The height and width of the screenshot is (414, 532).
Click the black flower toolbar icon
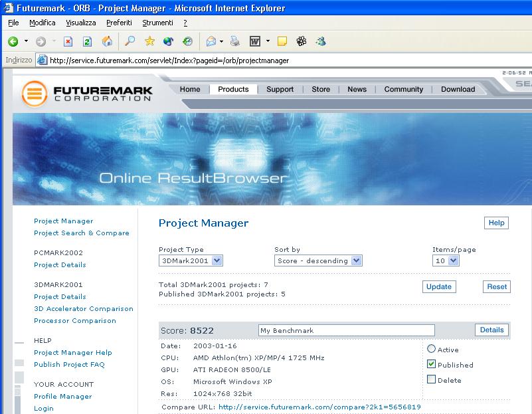click(302, 41)
